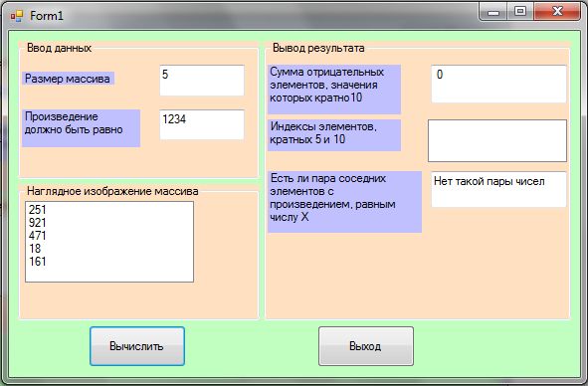
Task: Select value 471 in the array list
Action: 37,236
